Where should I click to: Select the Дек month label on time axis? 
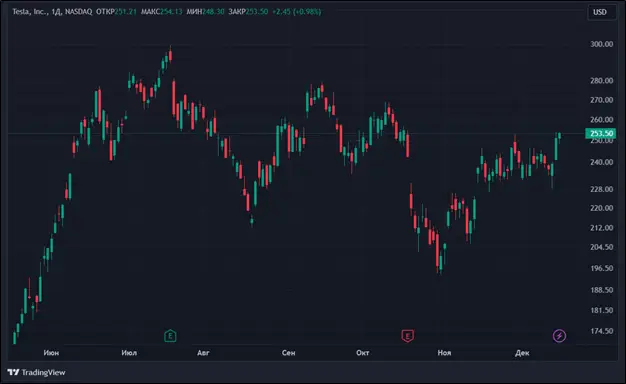coord(522,352)
